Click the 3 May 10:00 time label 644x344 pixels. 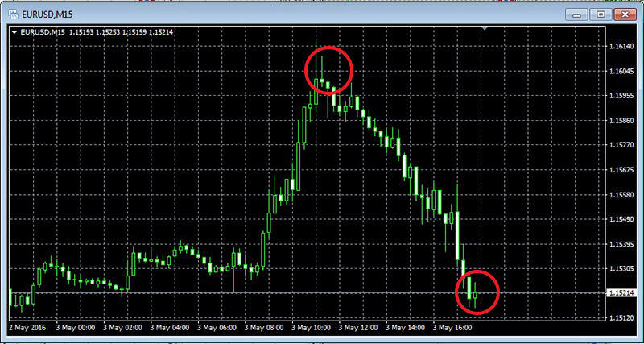[312, 328]
